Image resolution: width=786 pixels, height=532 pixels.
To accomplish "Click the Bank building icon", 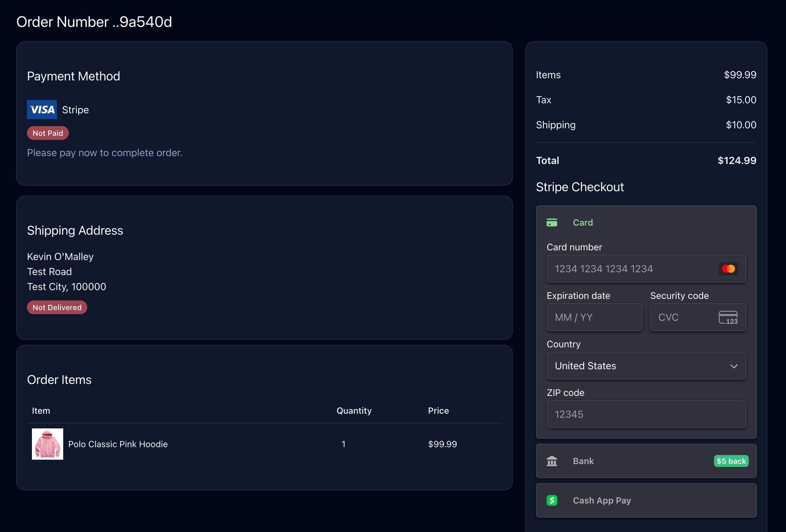I will point(552,461).
